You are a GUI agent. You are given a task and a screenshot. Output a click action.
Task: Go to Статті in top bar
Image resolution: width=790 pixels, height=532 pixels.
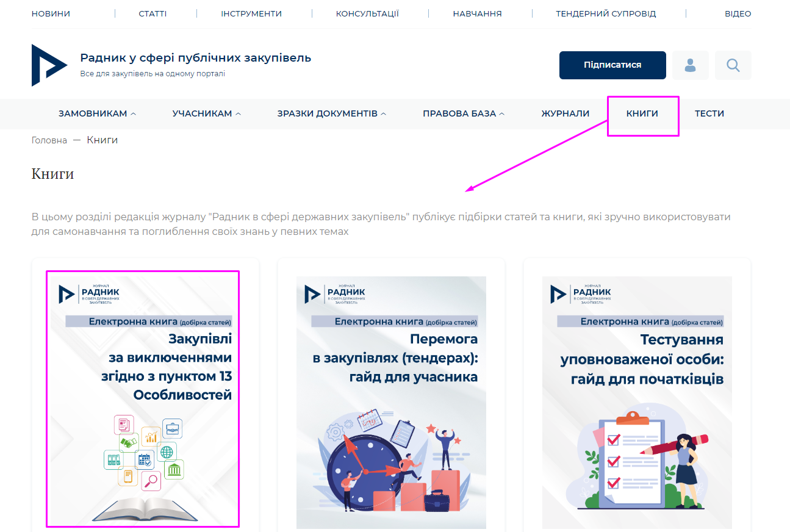coord(153,13)
